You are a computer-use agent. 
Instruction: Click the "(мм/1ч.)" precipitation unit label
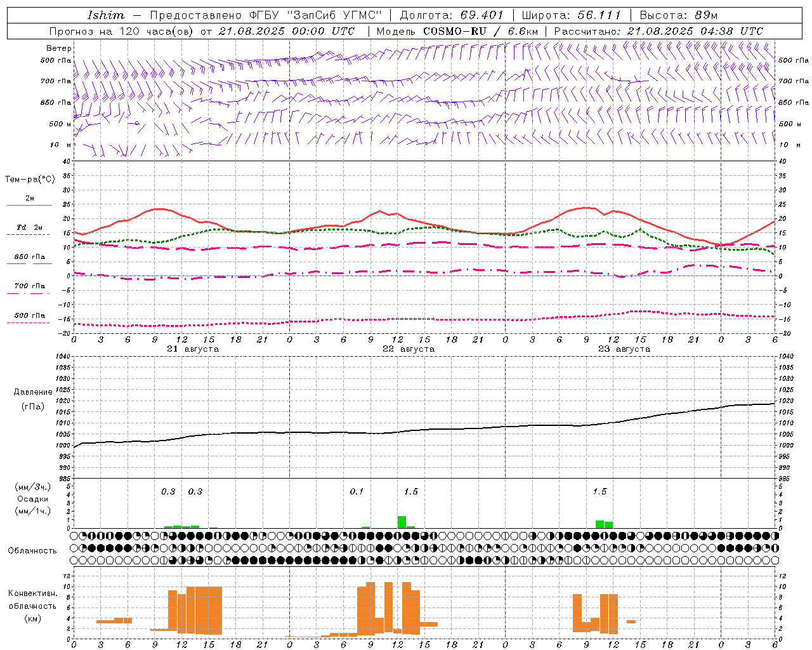(x=33, y=511)
